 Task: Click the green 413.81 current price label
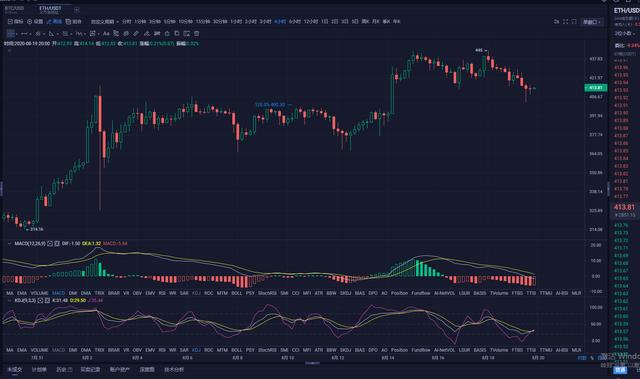click(596, 88)
